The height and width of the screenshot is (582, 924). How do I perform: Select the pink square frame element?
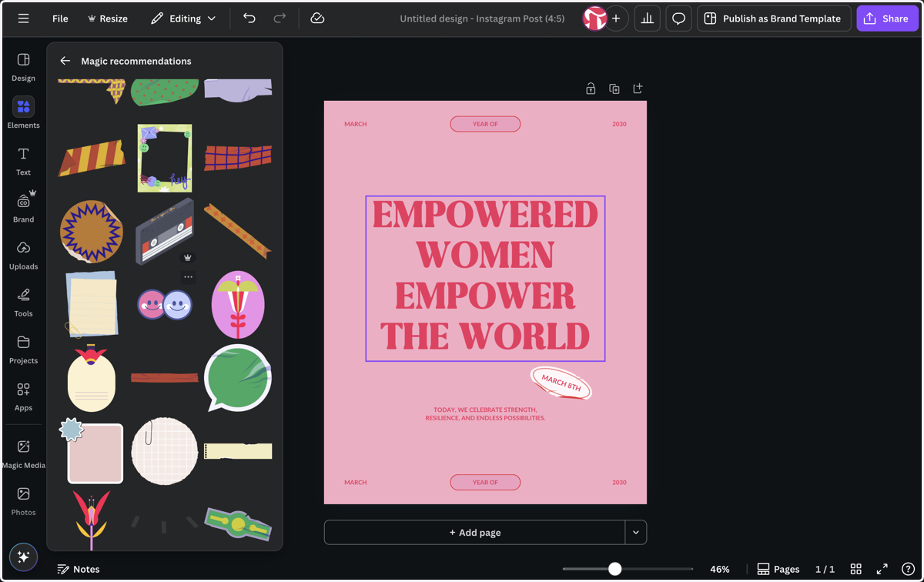pos(92,450)
